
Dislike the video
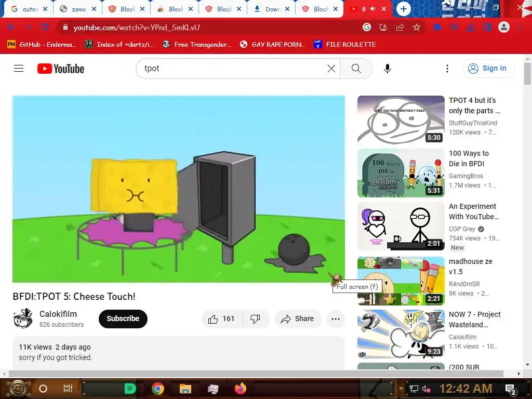tap(255, 318)
